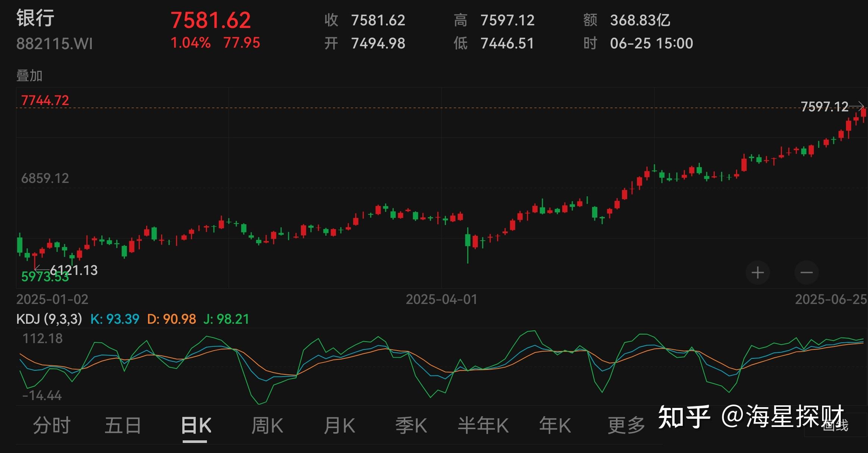Switch to the 周K weekly tab

coord(267,425)
